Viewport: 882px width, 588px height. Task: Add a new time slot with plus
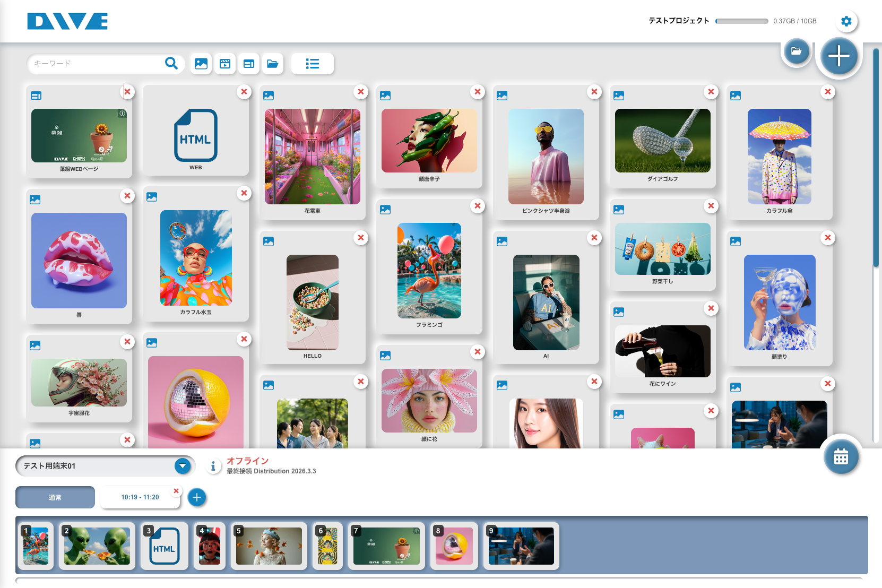click(197, 497)
